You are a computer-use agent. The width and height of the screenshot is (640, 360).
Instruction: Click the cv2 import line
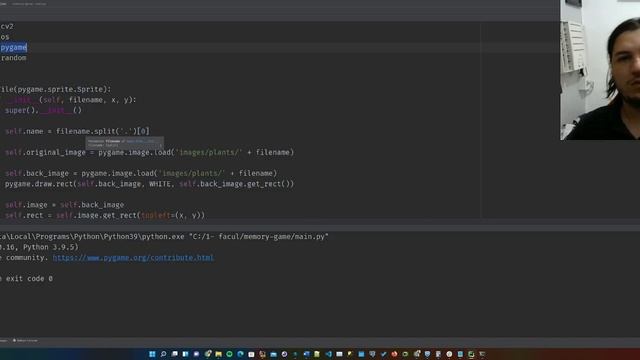pos(7,26)
